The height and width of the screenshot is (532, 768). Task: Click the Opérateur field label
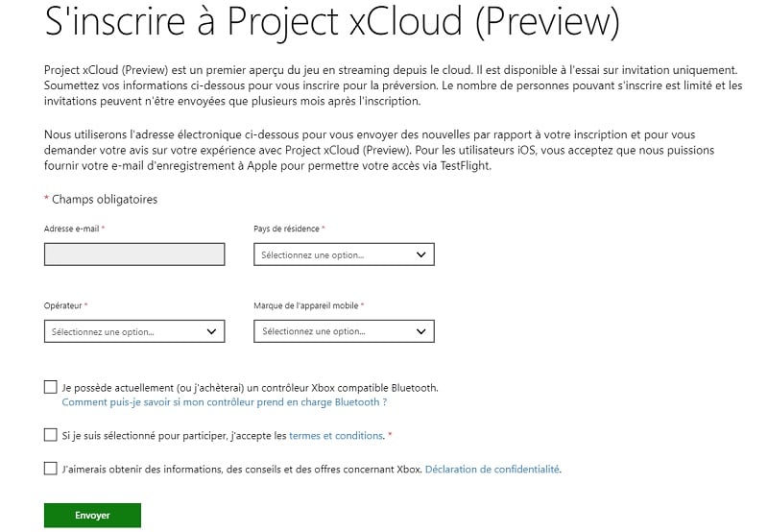[x=63, y=305]
